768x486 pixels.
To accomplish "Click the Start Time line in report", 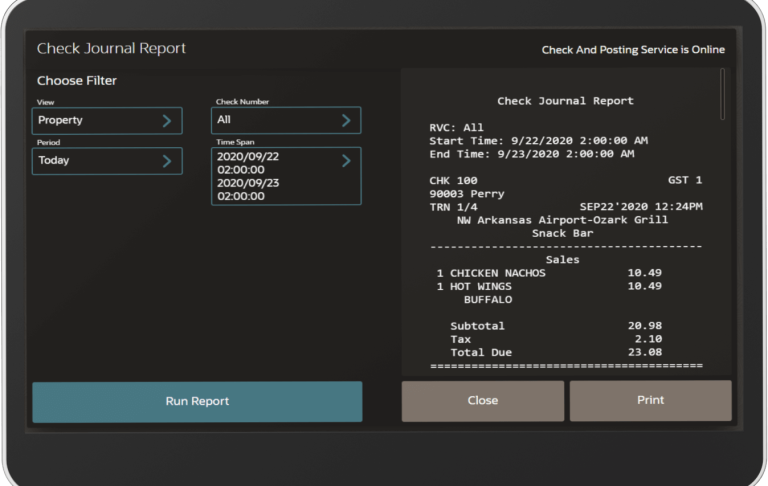I will pyautogui.click(x=538, y=141).
